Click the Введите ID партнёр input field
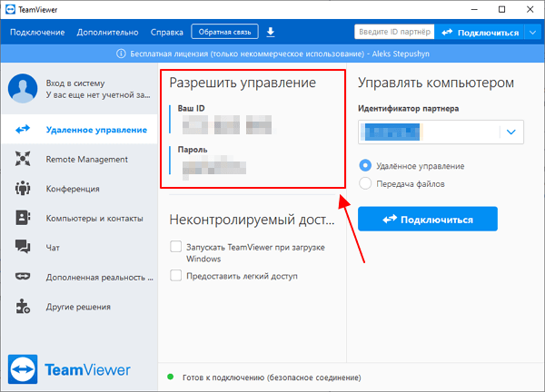This screenshot has height=392, width=545. [x=394, y=32]
